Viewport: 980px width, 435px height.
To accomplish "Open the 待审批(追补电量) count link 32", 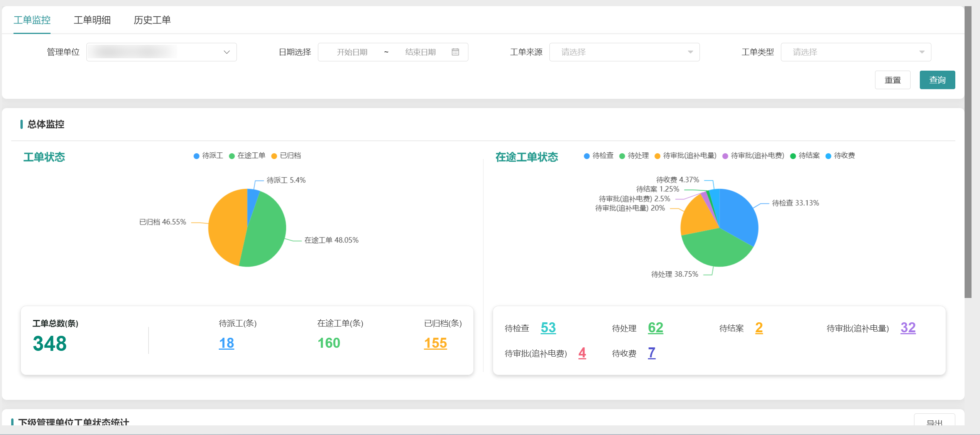I will coord(908,328).
